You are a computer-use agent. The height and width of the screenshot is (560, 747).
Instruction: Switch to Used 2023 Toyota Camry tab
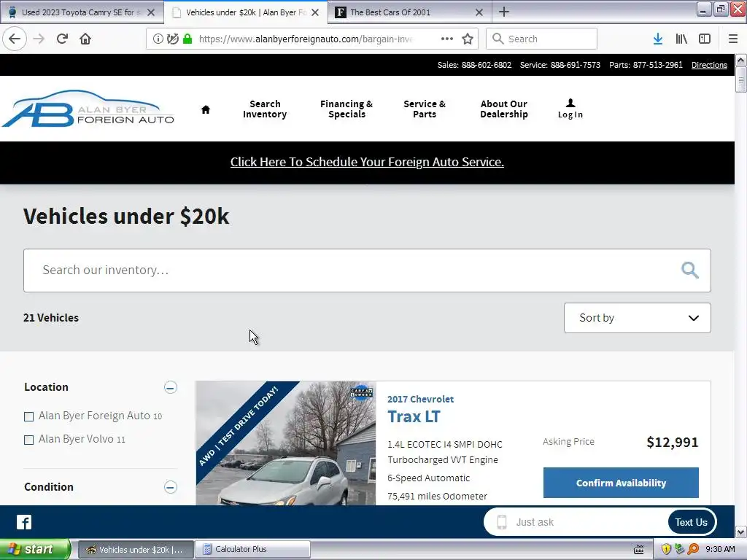tap(81, 12)
